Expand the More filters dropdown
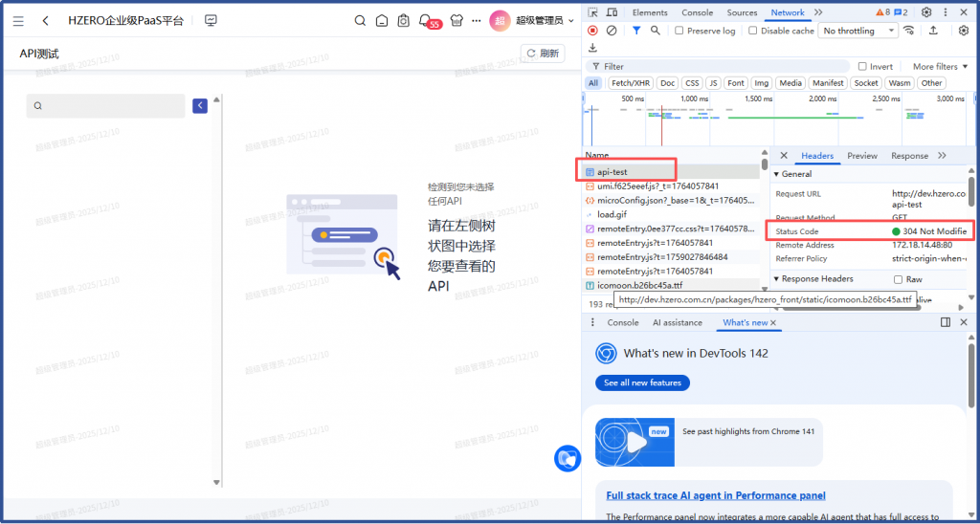980x524 pixels. (939, 67)
